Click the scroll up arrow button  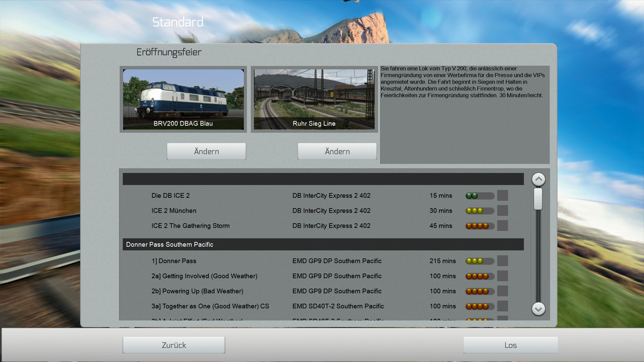point(538,180)
